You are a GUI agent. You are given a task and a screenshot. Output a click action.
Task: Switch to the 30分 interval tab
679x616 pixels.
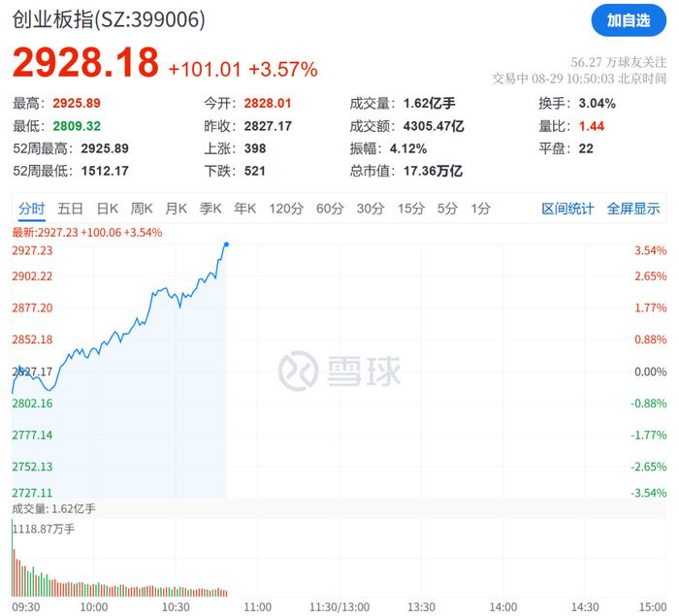click(371, 209)
